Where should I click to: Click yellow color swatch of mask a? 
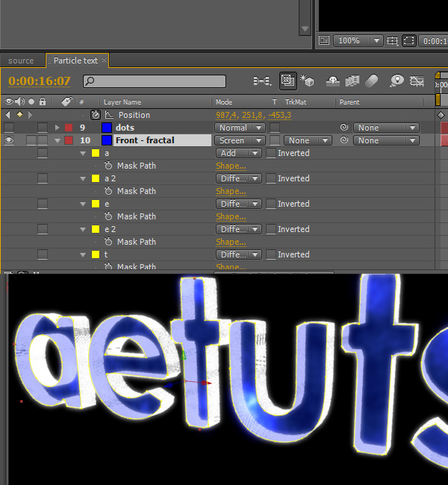(96, 153)
